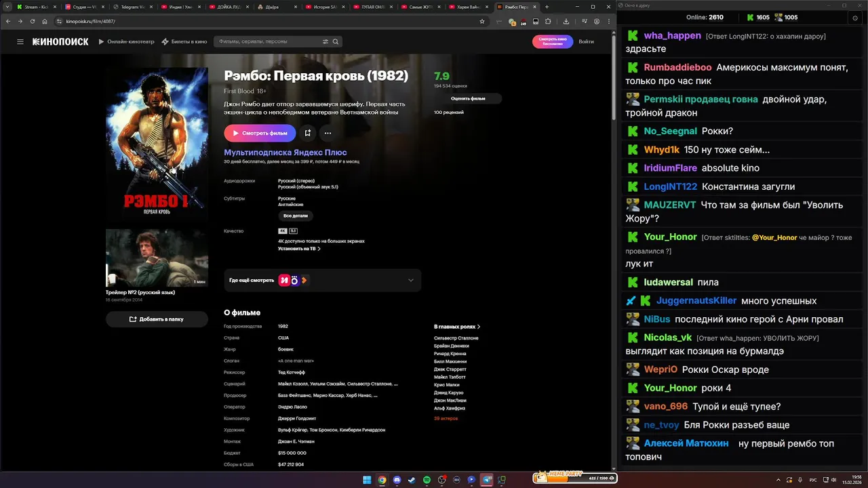Open advanced search filters icon
The width and height of the screenshot is (868, 488).
[x=325, y=41]
